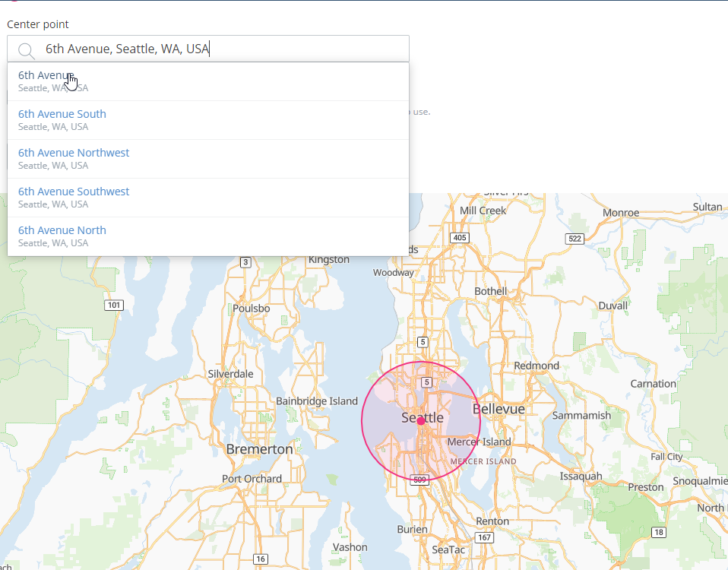Click the Mercer Island map label

pyautogui.click(x=480, y=442)
